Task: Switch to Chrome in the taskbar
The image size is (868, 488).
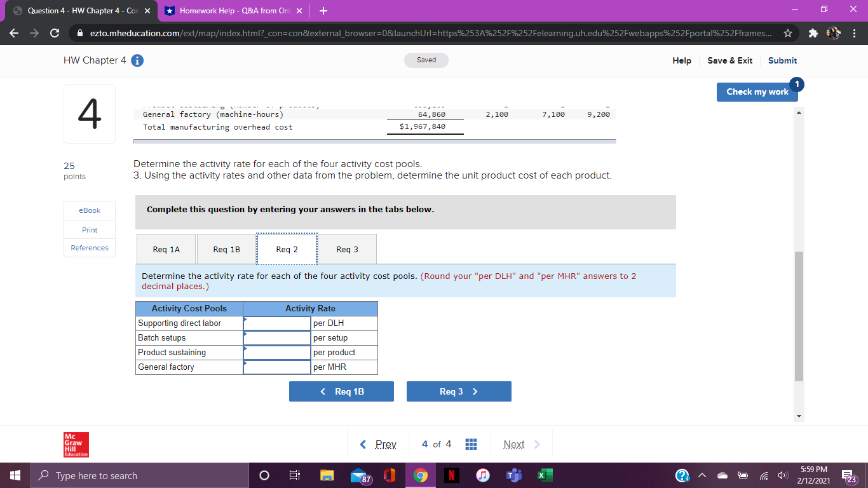Action: click(x=421, y=476)
